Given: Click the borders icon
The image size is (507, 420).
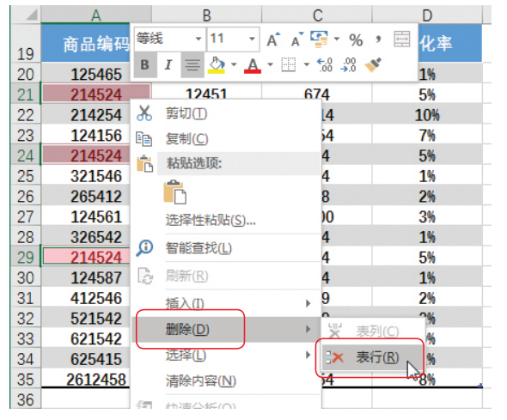Looking at the screenshot, I should [x=288, y=65].
